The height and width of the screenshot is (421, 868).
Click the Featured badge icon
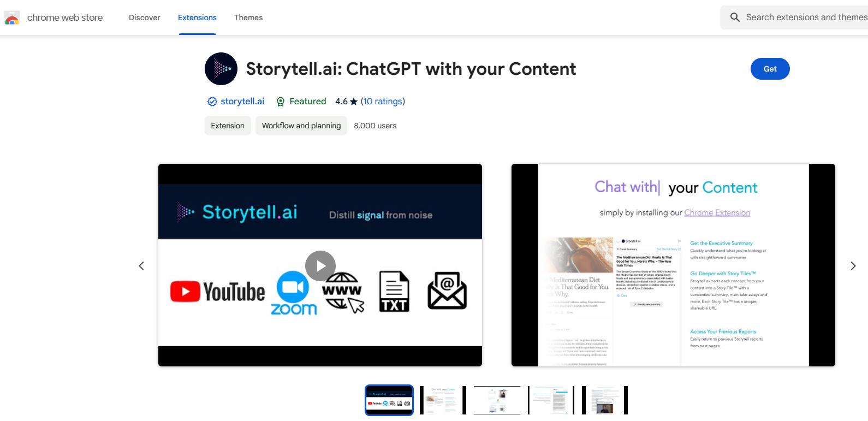click(x=281, y=102)
